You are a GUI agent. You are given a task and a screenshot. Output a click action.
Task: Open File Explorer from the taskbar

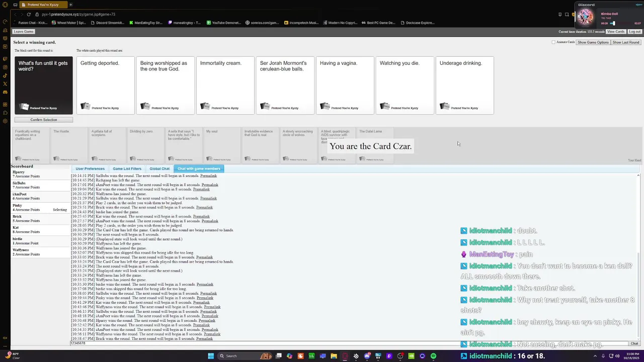pos(334,356)
